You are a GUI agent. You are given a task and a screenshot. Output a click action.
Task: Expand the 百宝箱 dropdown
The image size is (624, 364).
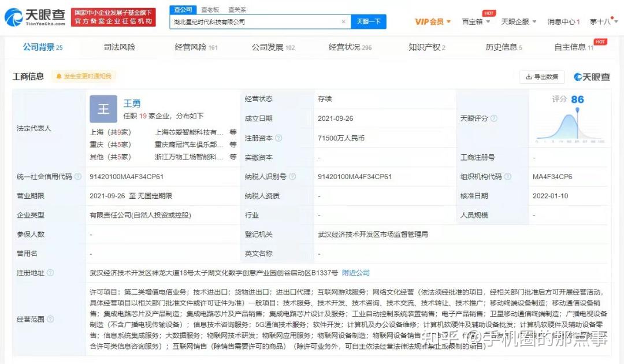pyautogui.click(x=476, y=21)
